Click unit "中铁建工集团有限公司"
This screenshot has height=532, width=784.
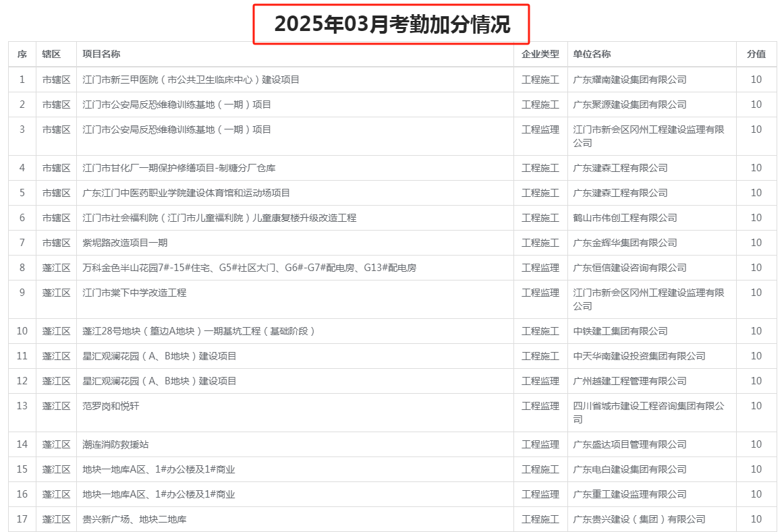(x=621, y=331)
